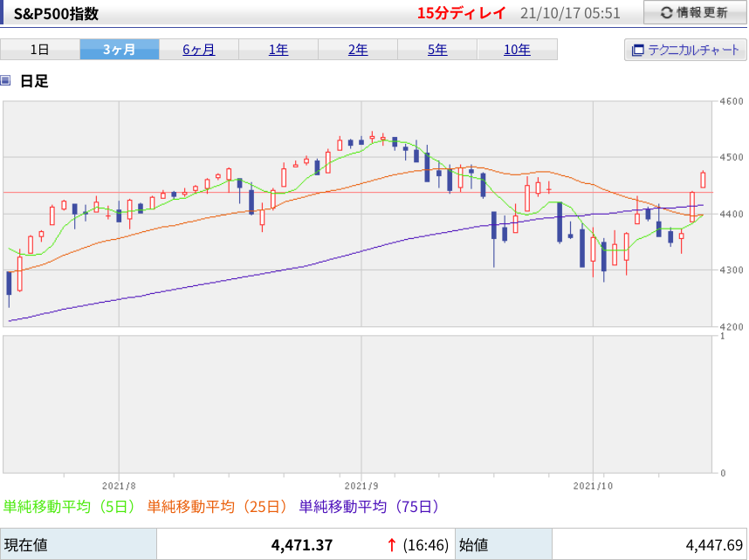Click the 2021/9 axis label
The image size is (749, 560).
click(x=361, y=486)
